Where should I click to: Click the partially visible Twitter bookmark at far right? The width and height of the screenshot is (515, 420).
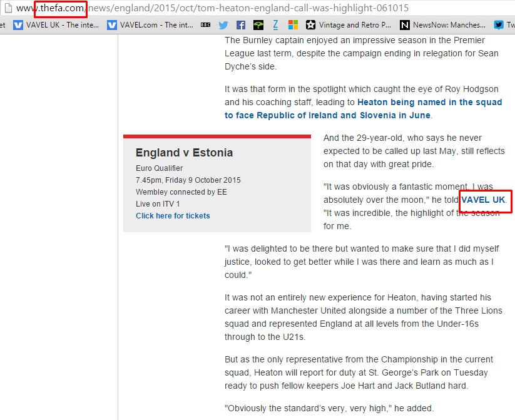(x=504, y=25)
